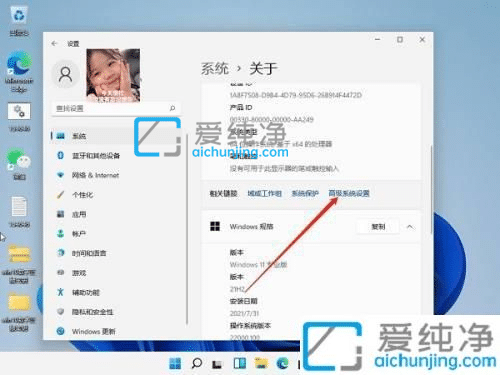Click the product ID value 00330-80000-00000-AA249
The image size is (500, 375).
point(272,119)
